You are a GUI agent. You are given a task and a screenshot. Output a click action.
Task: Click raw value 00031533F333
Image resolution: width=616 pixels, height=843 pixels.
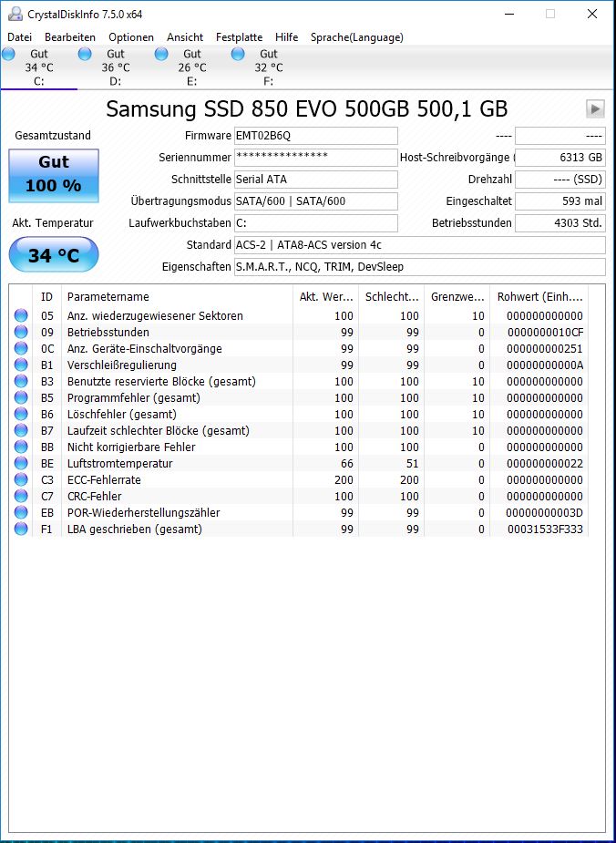pyautogui.click(x=545, y=529)
